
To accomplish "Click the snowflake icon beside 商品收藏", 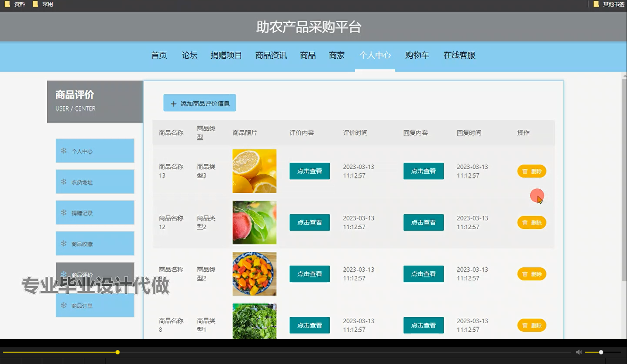I will pyautogui.click(x=63, y=243).
